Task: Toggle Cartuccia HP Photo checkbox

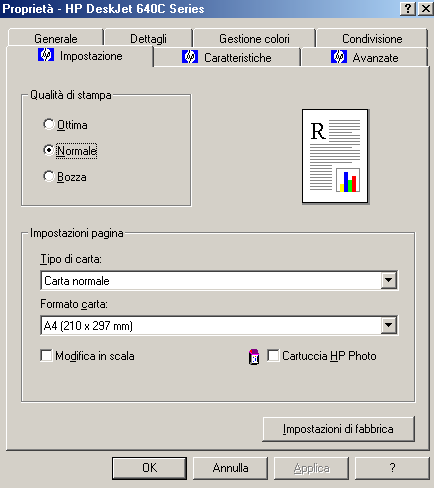Action: [x=273, y=355]
